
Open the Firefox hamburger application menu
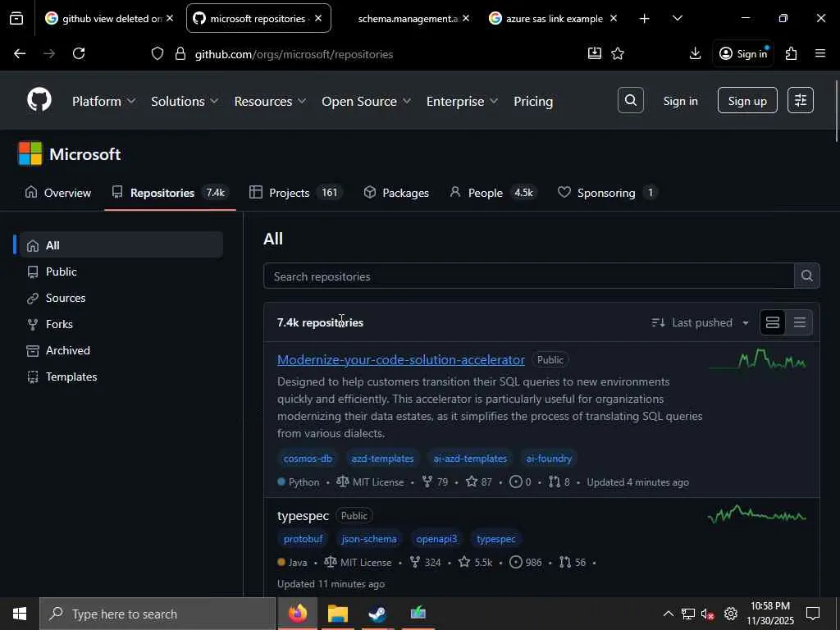820,53
